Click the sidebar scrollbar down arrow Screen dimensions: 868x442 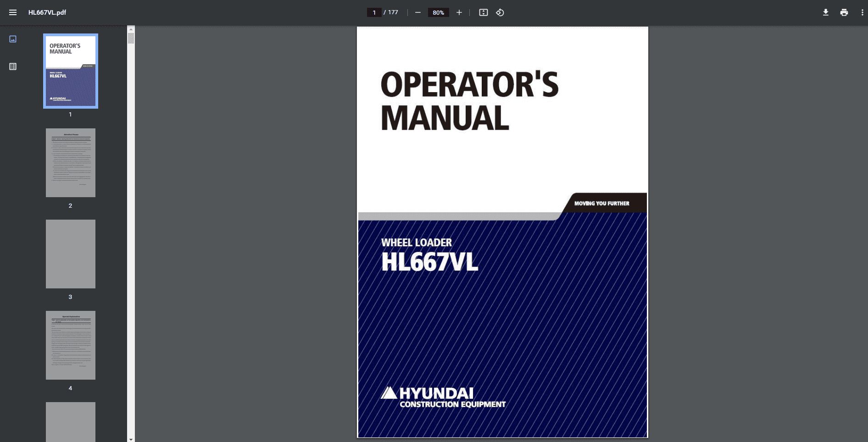131,439
